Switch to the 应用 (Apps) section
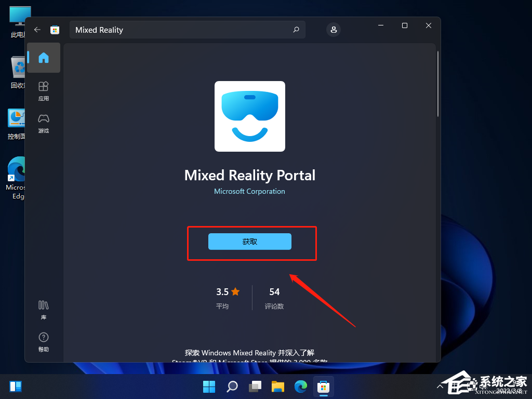532x399 pixels. pos(44,90)
